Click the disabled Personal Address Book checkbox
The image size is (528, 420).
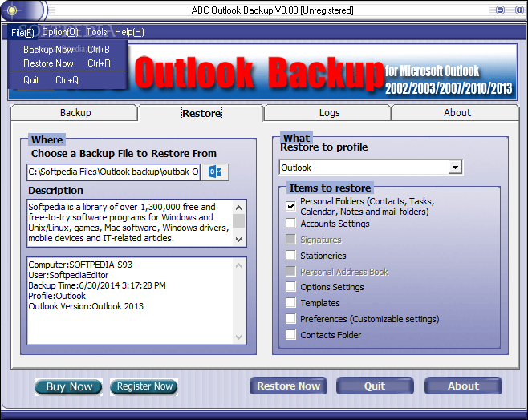[x=290, y=271]
